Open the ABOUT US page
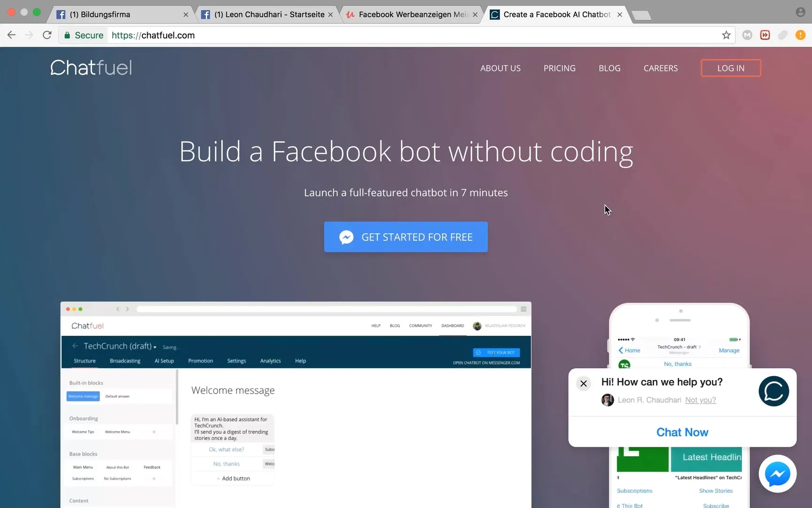The width and height of the screenshot is (812, 508). tap(500, 68)
